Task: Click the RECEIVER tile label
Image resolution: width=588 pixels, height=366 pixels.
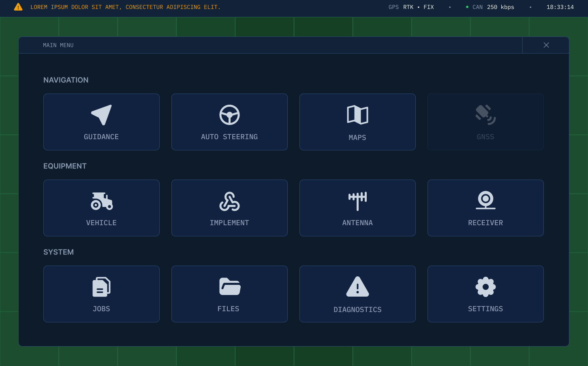Action: pos(485,223)
